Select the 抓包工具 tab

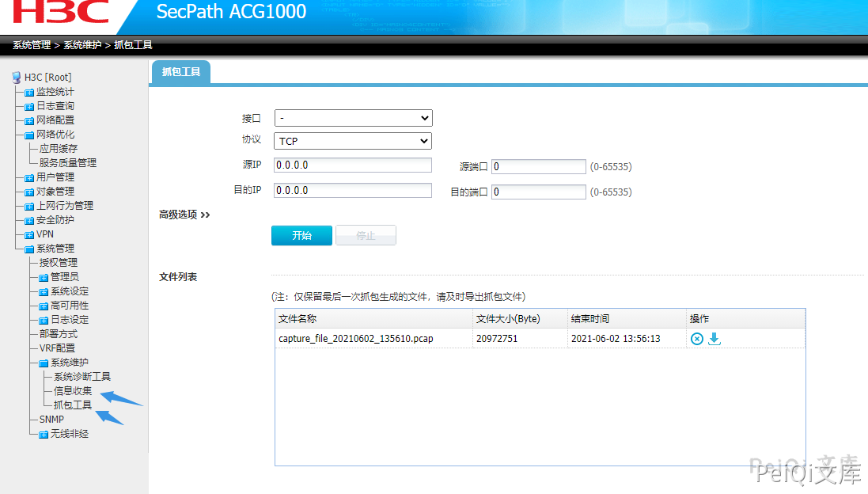pyautogui.click(x=181, y=72)
